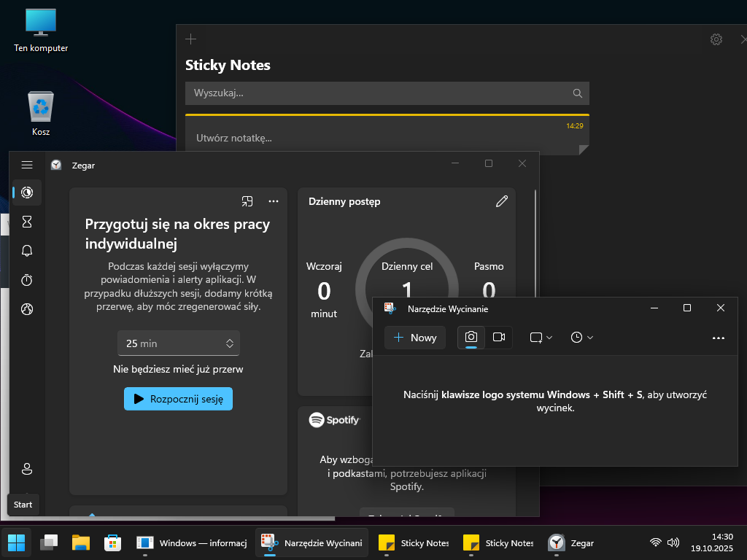Open focus session three-dot options menu

point(274,201)
